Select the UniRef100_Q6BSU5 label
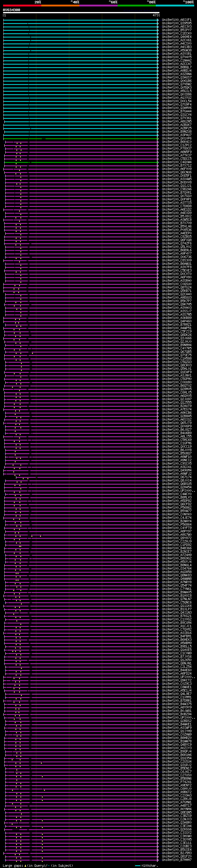 tap(176, 484)
